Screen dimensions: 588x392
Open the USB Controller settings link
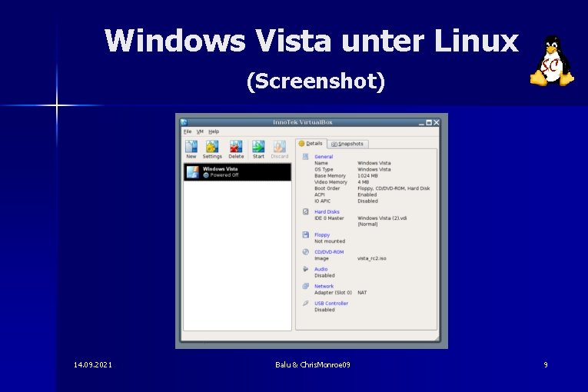pyautogui.click(x=331, y=304)
